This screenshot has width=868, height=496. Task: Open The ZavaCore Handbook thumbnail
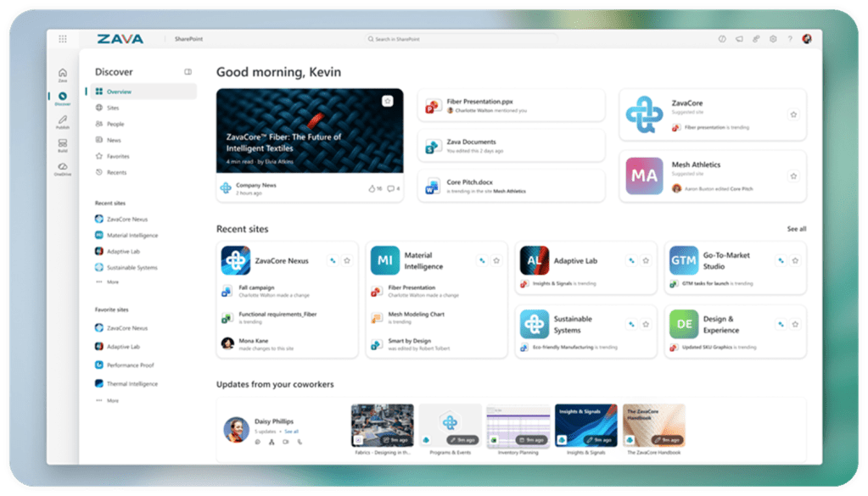(654, 426)
